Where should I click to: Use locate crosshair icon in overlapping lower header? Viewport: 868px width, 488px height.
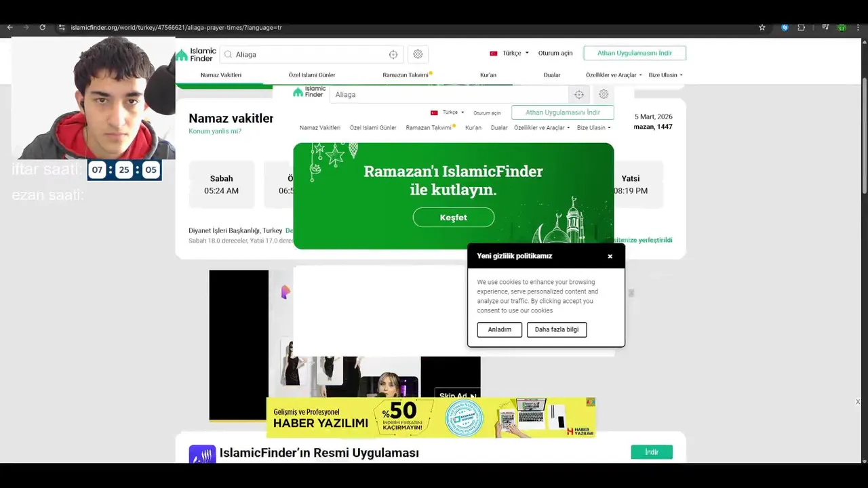click(x=578, y=95)
